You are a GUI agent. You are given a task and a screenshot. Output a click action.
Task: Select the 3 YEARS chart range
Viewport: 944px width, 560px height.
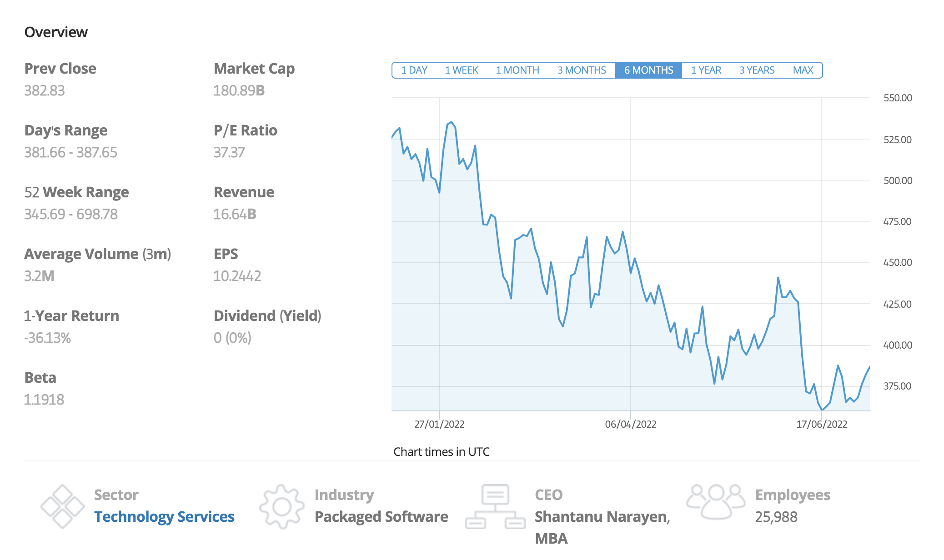pyautogui.click(x=757, y=70)
